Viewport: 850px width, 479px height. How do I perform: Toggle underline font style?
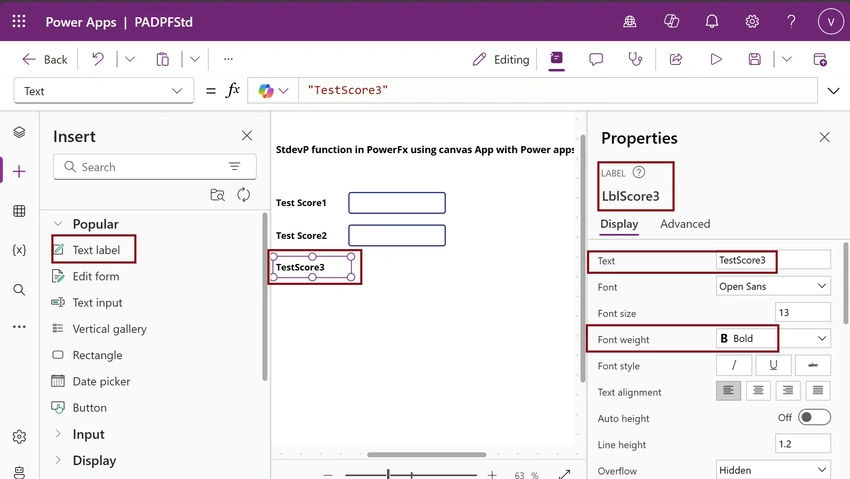774,365
